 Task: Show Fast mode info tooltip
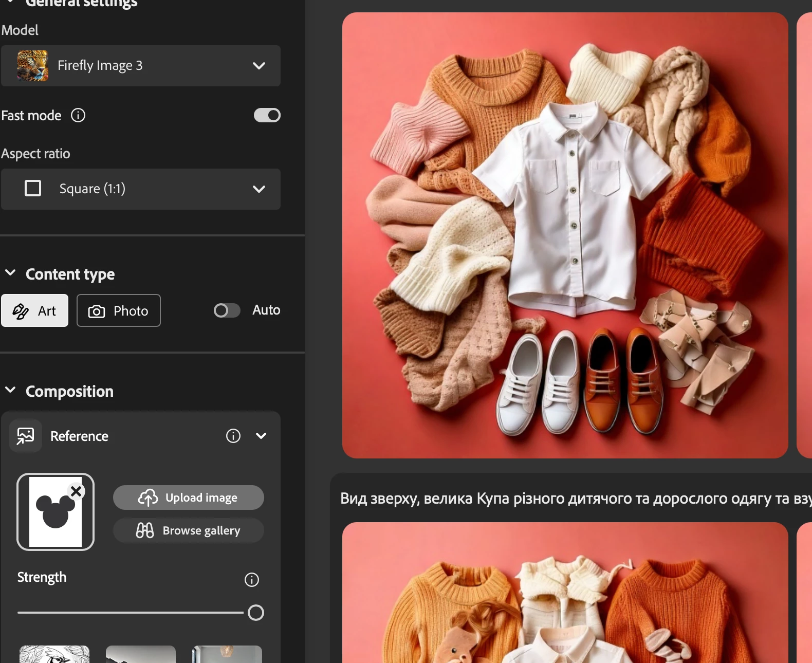coord(78,115)
